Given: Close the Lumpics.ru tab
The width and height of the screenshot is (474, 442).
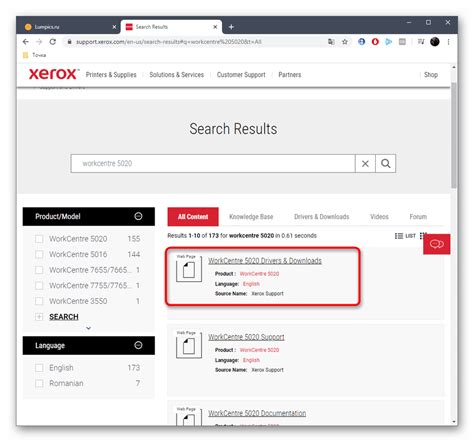Looking at the screenshot, I should click(114, 27).
